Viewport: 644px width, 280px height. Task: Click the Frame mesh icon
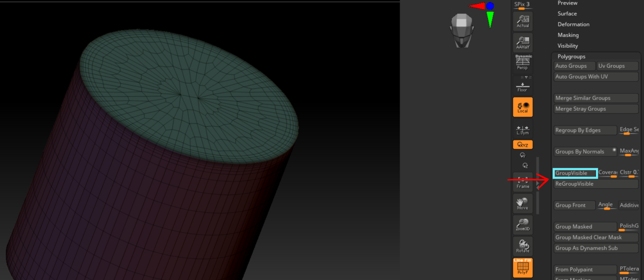(x=523, y=182)
